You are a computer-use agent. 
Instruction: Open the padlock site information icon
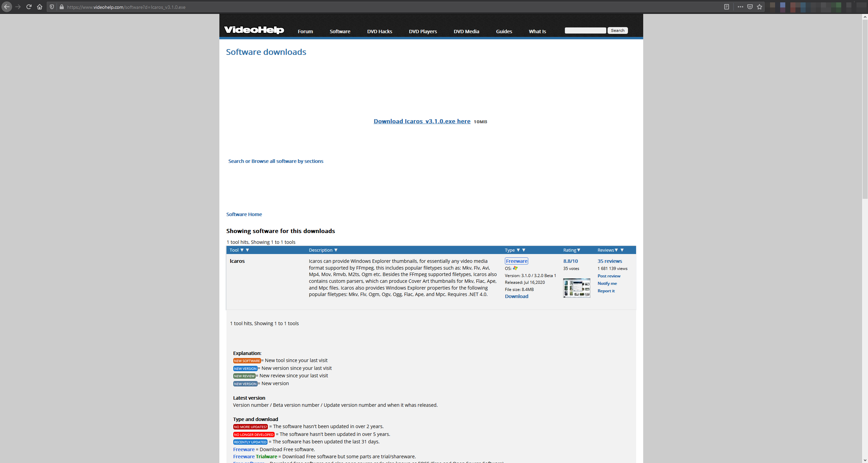(x=61, y=7)
